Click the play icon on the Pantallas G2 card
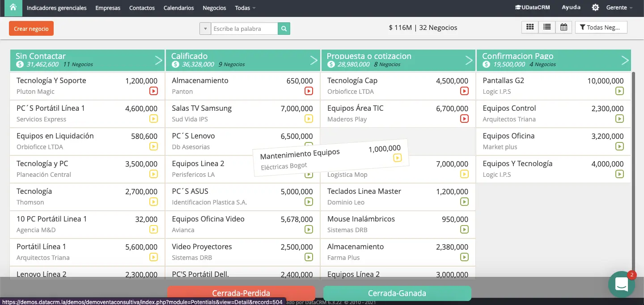This screenshot has width=644, height=305. point(619,91)
